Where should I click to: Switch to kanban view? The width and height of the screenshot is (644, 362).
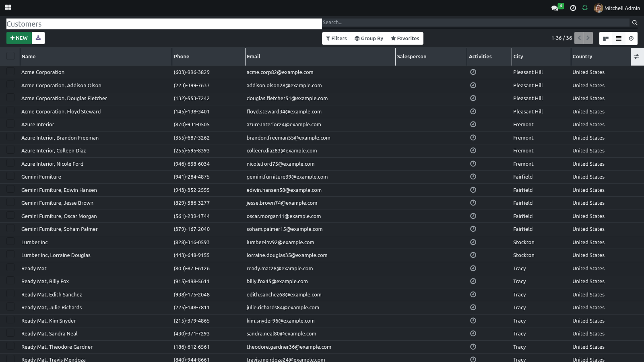(x=606, y=38)
